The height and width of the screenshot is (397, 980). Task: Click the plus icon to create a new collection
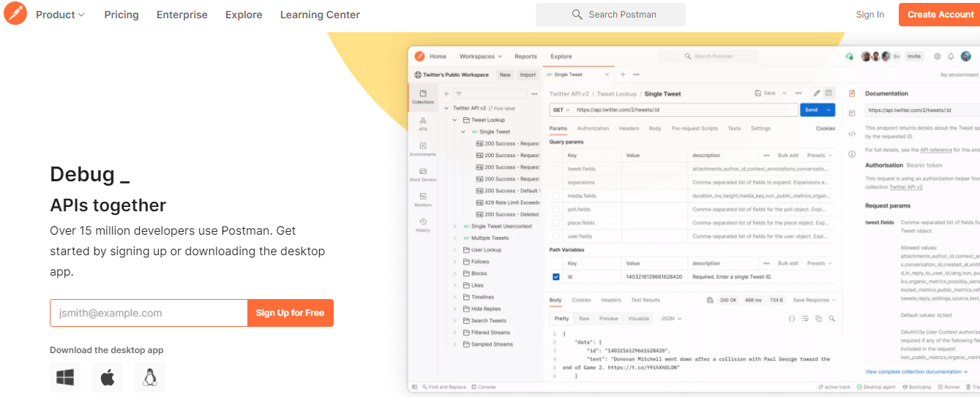446,94
